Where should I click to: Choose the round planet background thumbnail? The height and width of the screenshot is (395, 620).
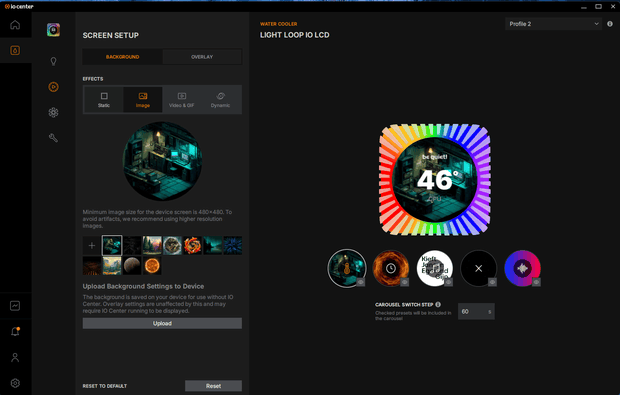point(172,246)
